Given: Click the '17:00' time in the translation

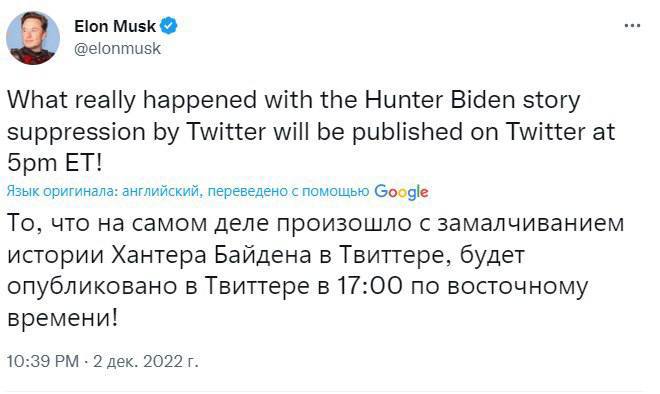Looking at the screenshot, I should point(370,286).
